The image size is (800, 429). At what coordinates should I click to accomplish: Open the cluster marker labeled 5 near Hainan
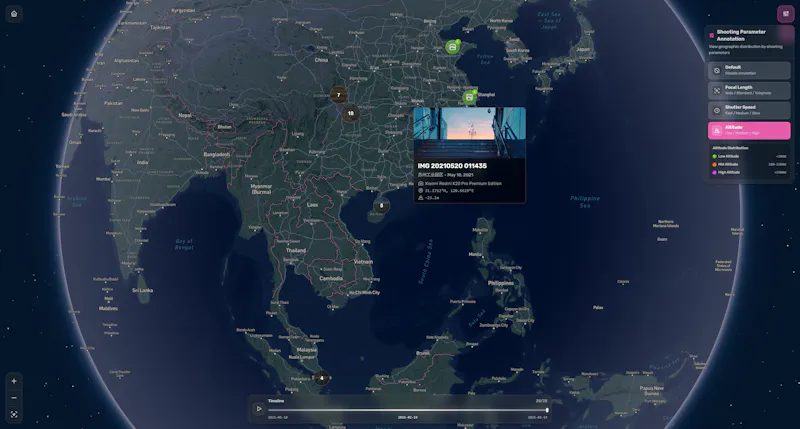pyautogui.click(x=381, y=206)
